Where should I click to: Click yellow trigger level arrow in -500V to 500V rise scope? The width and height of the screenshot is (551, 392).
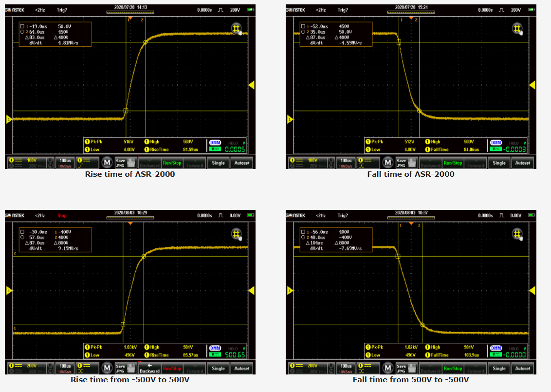(x=252, y=291)
